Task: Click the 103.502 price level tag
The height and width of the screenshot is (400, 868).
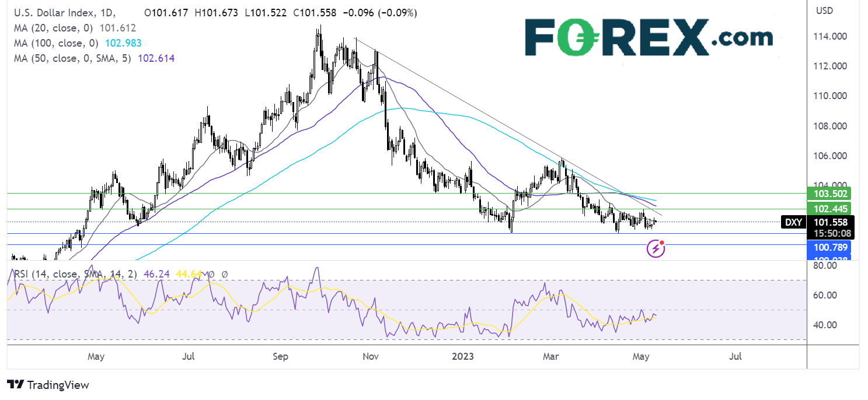Action: (x=829, y=194)
